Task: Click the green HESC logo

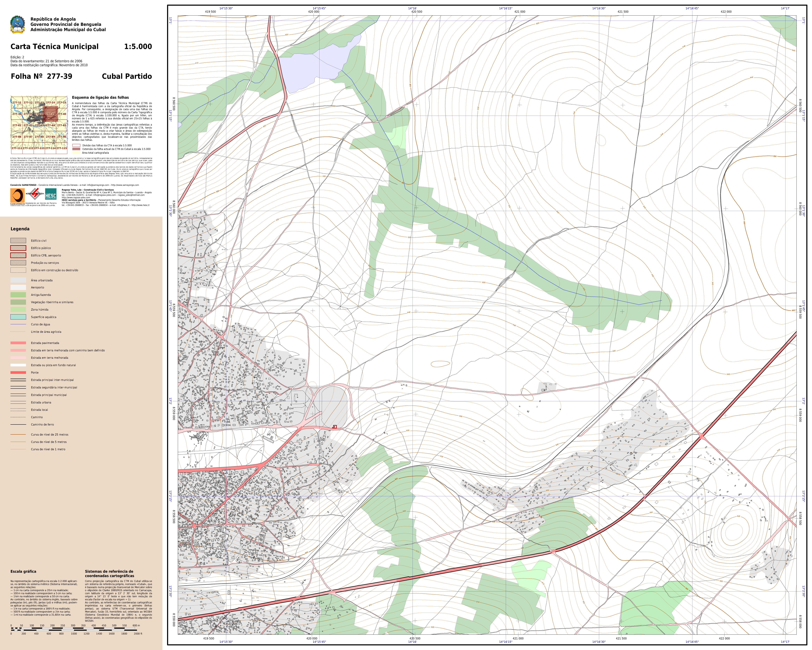Action: (x=51, y=194)
